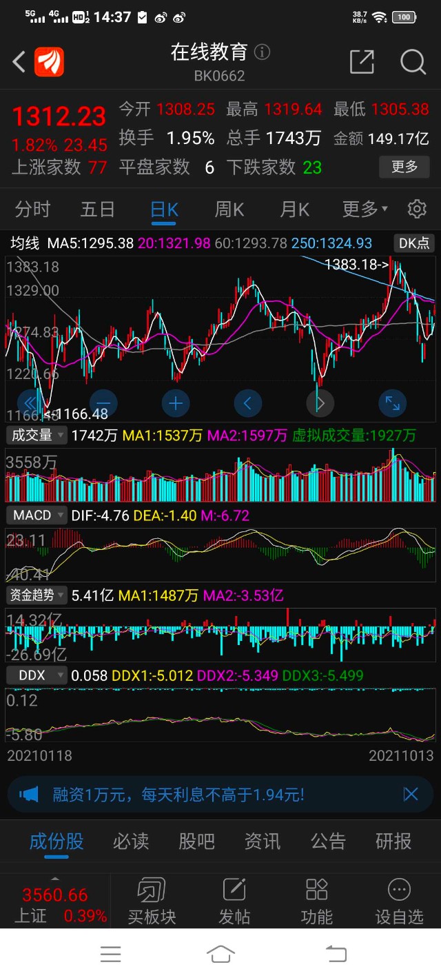Image resolution: width=441 pixels, height=980 pixels.
Task: Toggle 设自选 to add to watchlist
Action: pyautogui.click(x=399, y=901)
